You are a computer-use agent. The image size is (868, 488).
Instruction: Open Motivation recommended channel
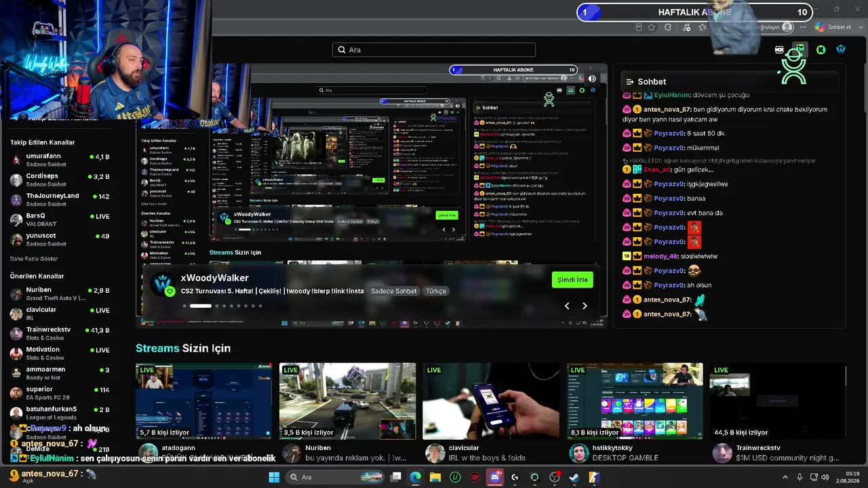click(60, 353)
